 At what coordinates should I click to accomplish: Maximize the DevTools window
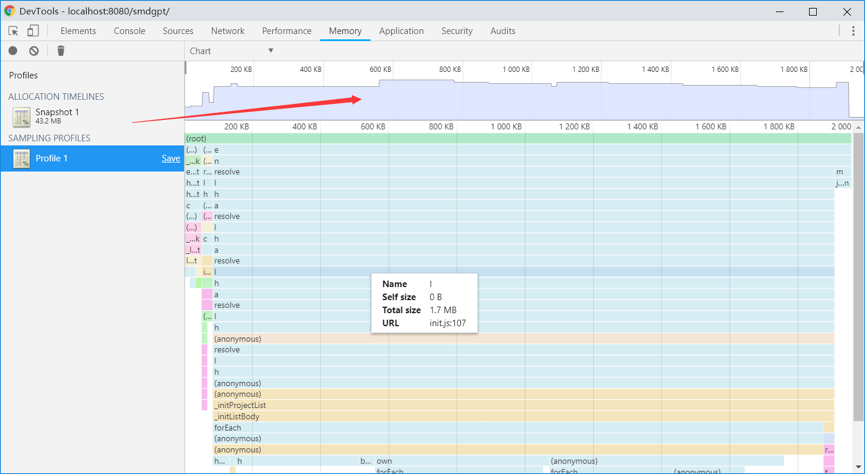[x=813, y=12]
